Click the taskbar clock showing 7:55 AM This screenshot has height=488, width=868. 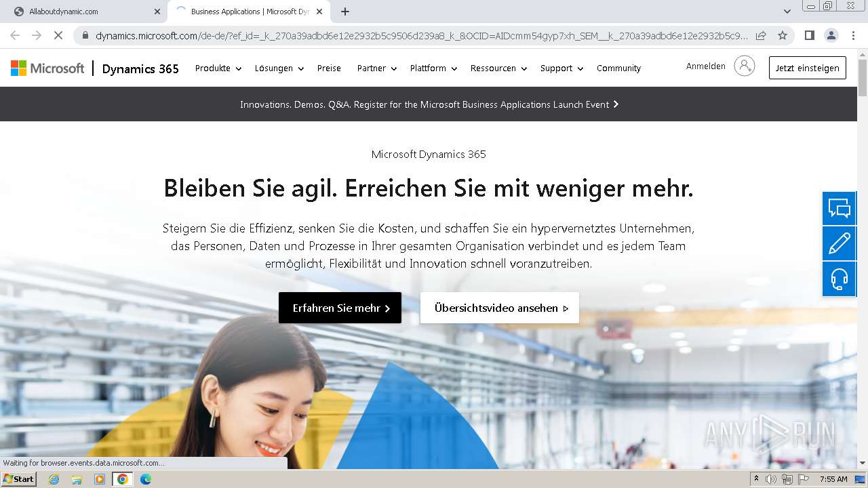[833, 479]
